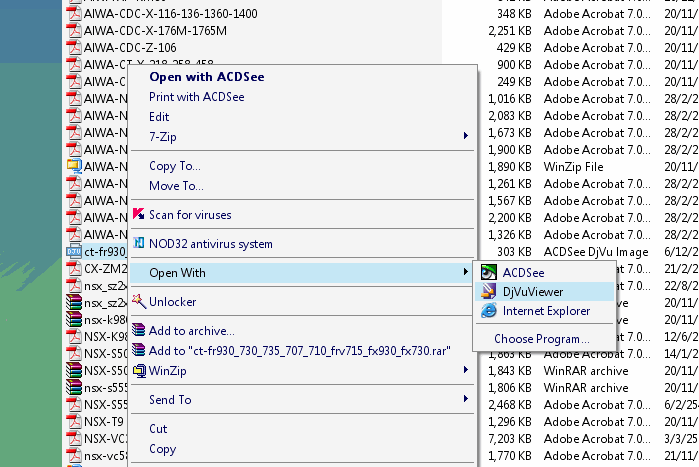The width and height of the screenshot is (699, 467).
Task: Select Copy from the context menu
Action: [163, 449]
